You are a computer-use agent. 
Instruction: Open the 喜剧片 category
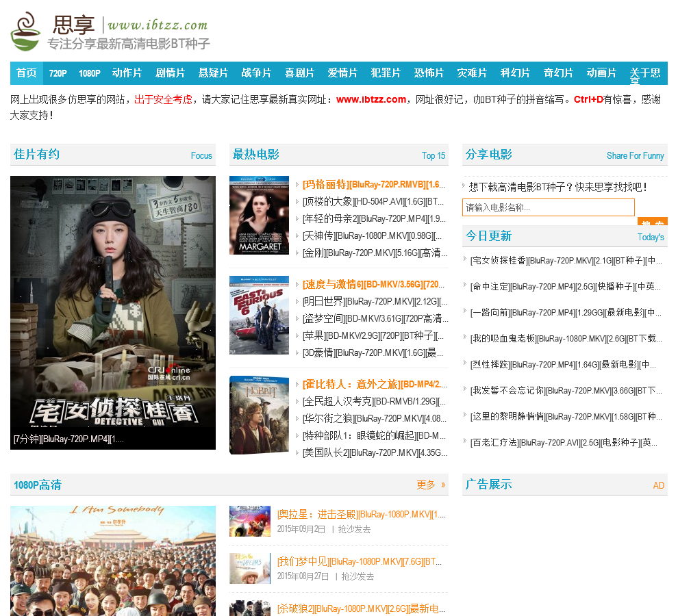[299, 73]
